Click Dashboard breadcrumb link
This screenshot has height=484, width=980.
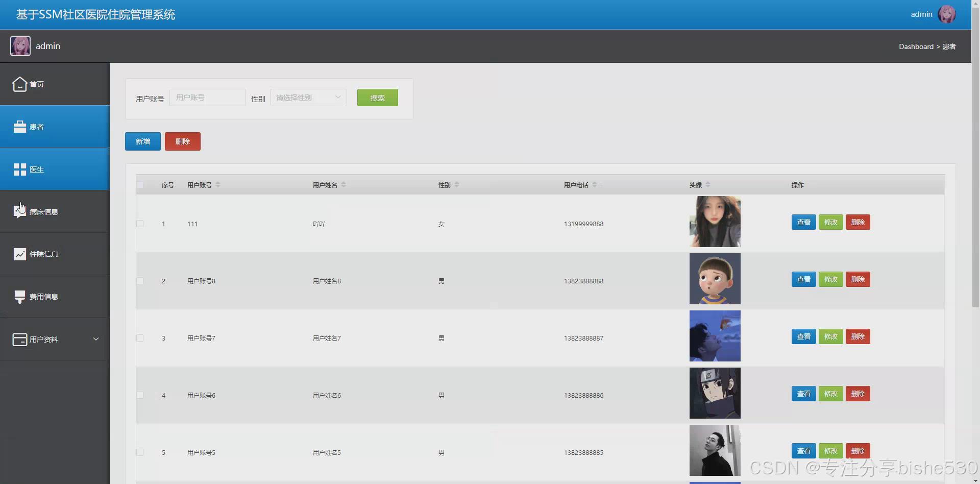point(916,46)
